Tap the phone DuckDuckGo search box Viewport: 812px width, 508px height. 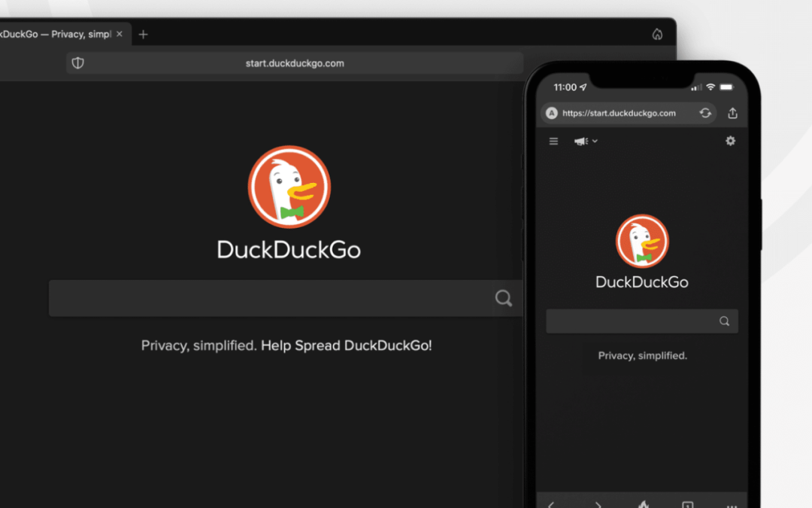(642, 321)
